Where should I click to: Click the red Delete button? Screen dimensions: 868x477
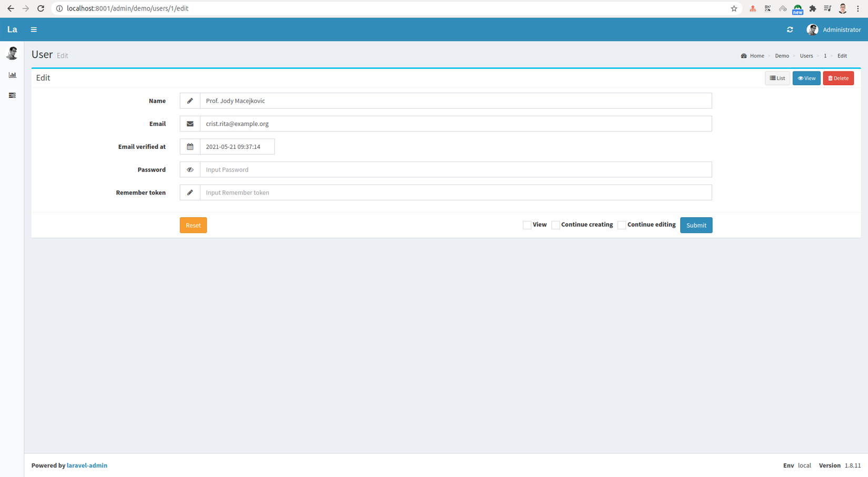coord(838,78)
